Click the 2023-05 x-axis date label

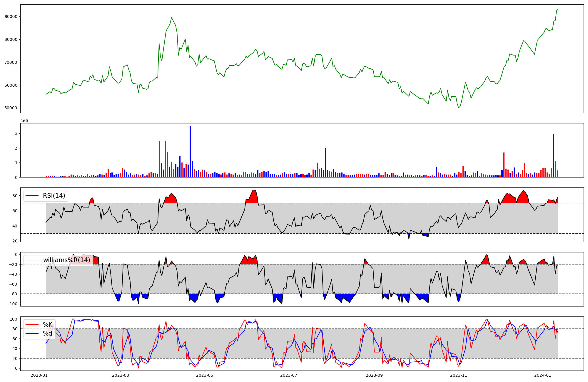click(205, 375)
